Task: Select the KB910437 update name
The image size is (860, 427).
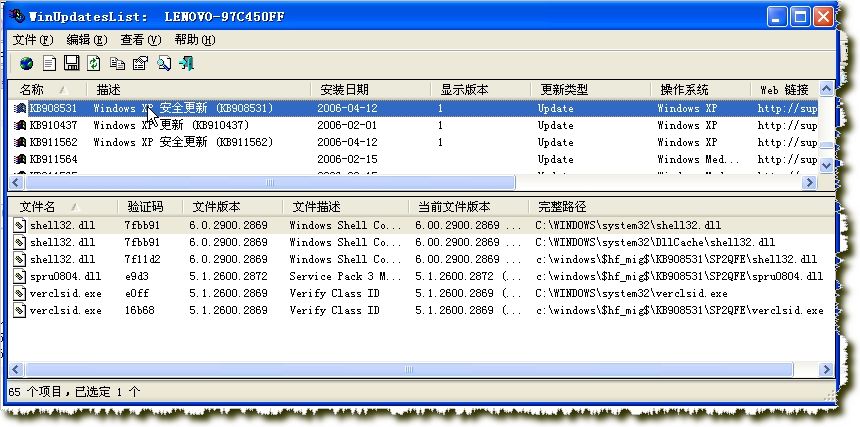Action: [x=53, y=126]
